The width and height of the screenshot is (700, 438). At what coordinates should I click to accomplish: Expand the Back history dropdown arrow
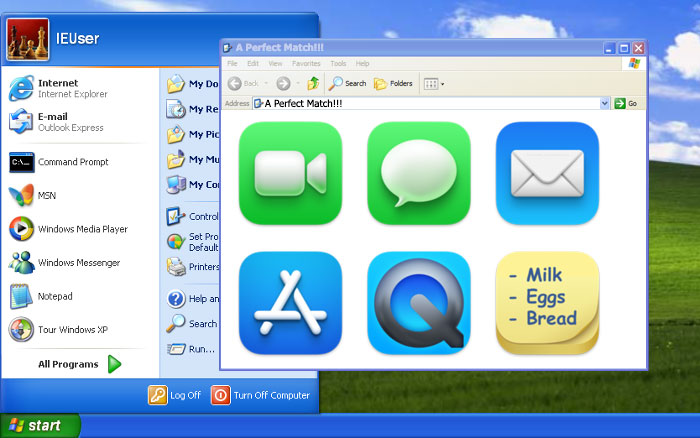267,83
